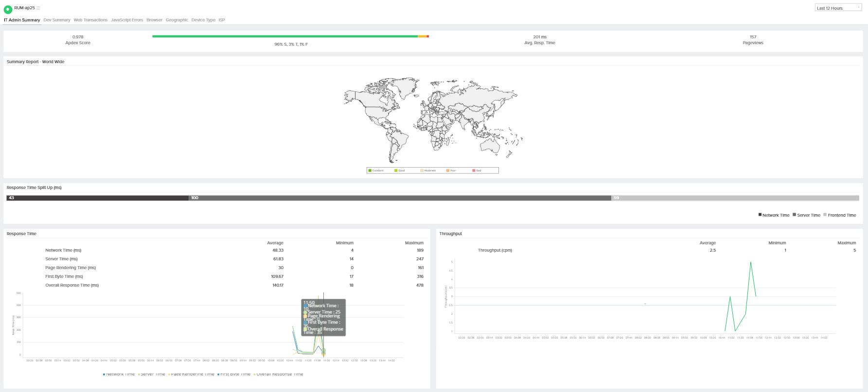Select the IT Admin Summary tab
Screen dimensions: 868x392
point(22,20)
